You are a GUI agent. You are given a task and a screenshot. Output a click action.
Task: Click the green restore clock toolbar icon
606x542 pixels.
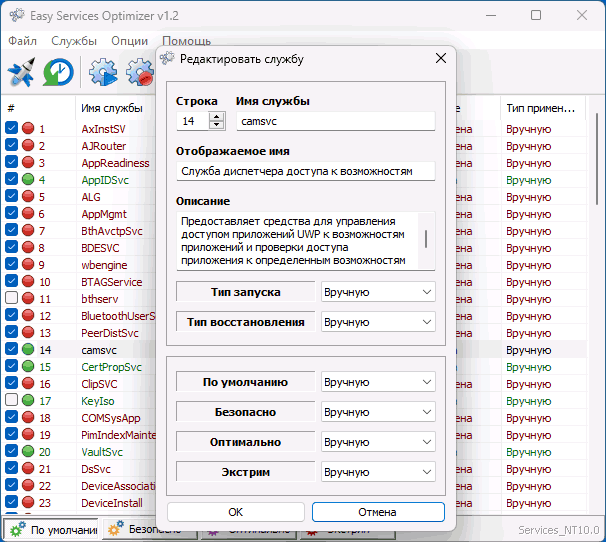tap(58, 72)
